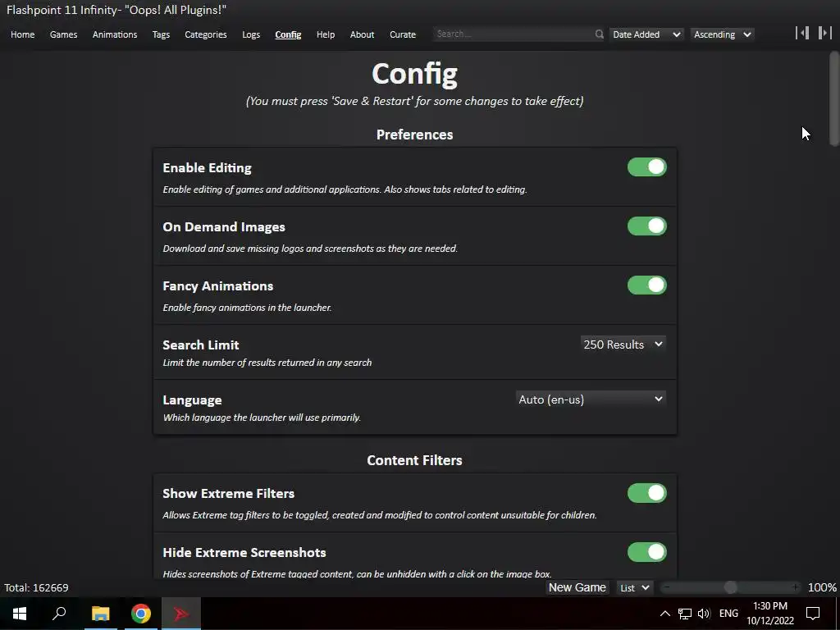Screen dimensions: 840x630
Task: Open the Date Added sort dropdown
Action: click(x=646, y=34)
